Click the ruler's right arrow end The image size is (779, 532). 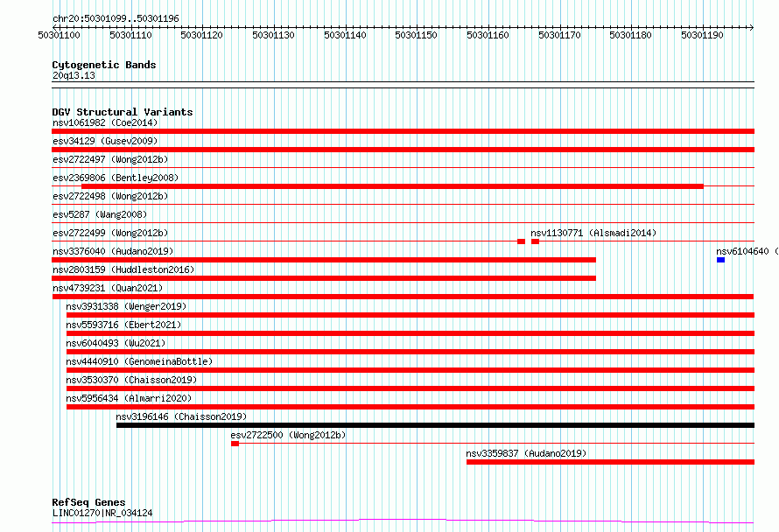pyautogui.click(x=752, y=27)
